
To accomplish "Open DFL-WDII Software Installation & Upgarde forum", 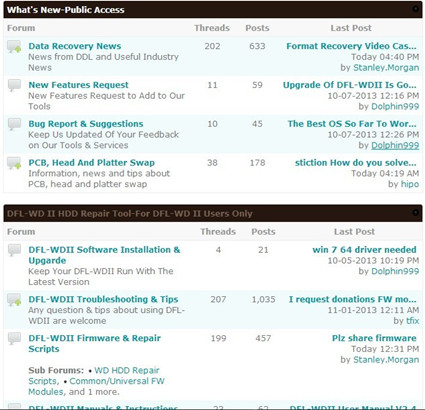I will click(x=104, y=255).
